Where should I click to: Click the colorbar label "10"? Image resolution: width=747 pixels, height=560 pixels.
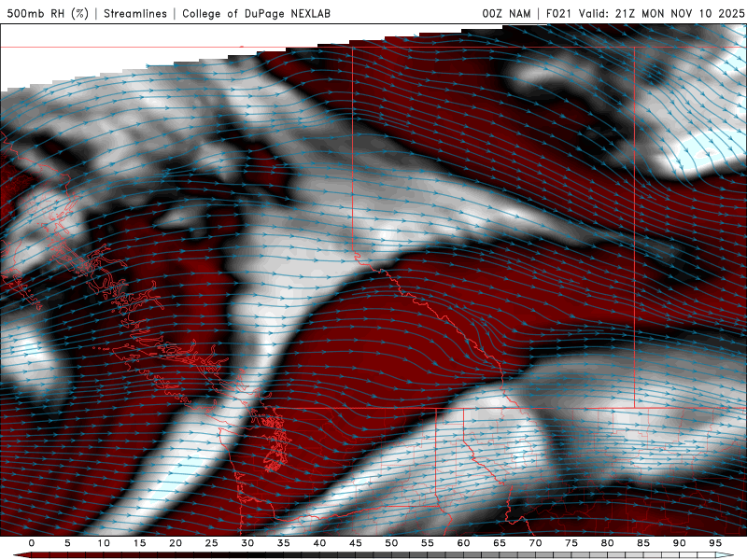click(104, 543)
